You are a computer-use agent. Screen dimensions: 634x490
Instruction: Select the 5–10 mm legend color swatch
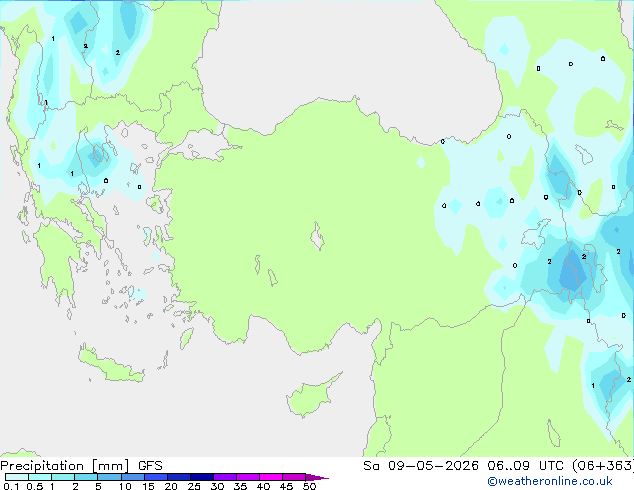109,477
